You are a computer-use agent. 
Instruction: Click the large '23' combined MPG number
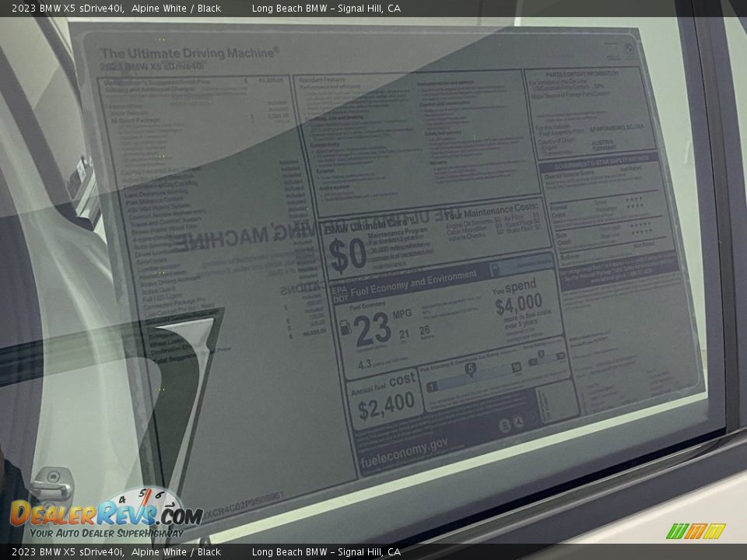pyautogui.click(x=372, y=329)
